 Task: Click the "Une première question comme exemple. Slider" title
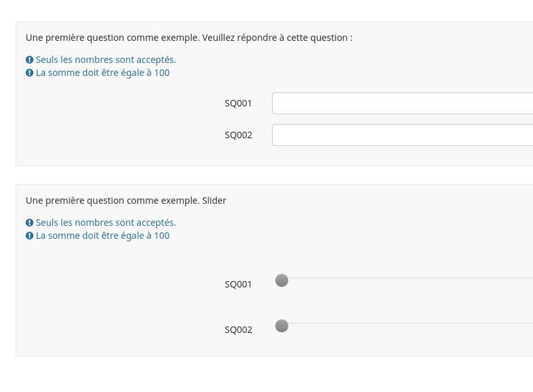[x=126, y=201]
